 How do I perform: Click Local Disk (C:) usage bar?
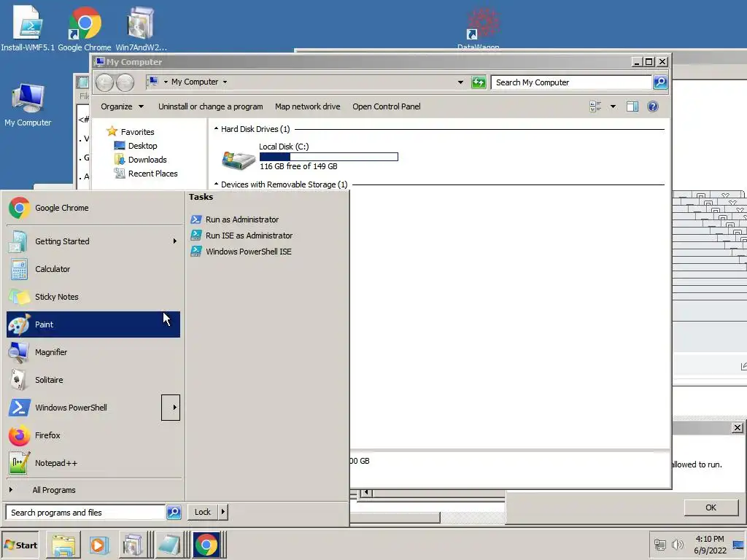(329, 157)
